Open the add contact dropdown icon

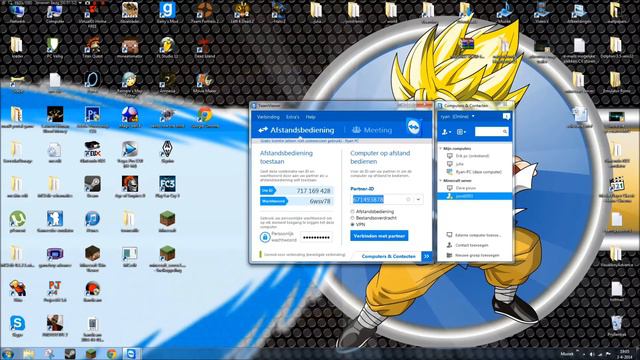point(447,132)
